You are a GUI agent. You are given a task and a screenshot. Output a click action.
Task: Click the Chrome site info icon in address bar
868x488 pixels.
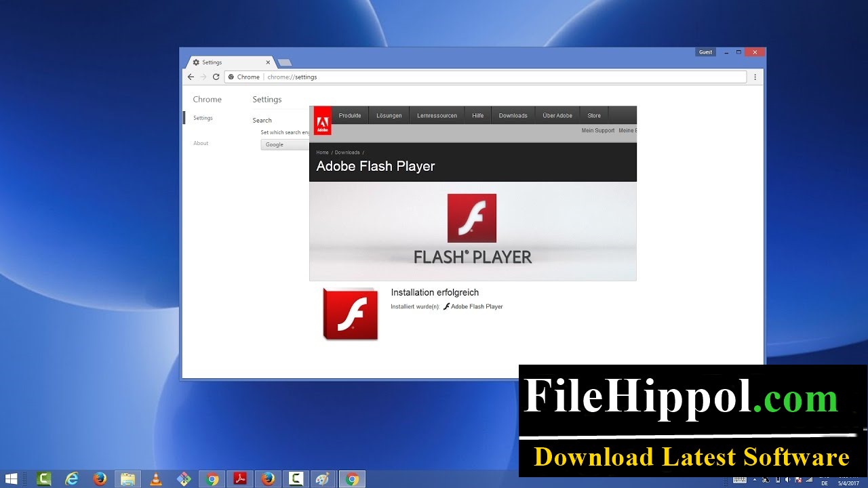(x=231, y=77)
